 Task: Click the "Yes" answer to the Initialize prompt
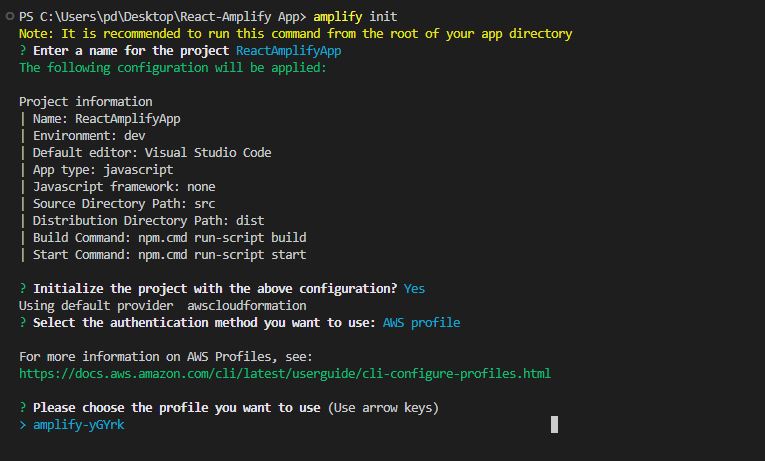point(414,288)
